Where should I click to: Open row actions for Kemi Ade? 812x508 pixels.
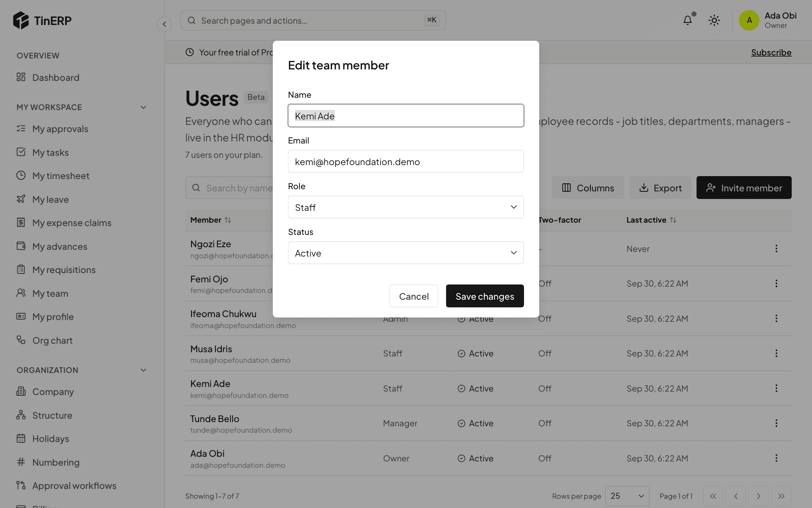[776, 388]
